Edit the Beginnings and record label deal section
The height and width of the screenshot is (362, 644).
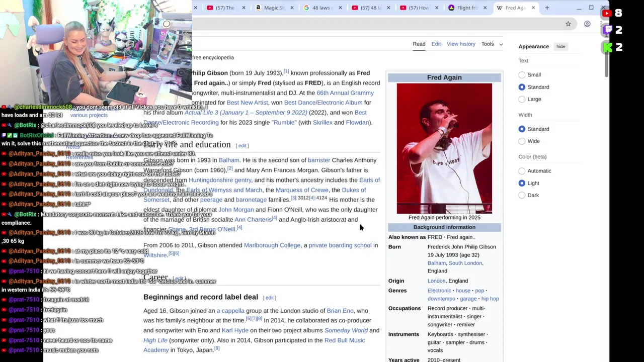[270, 298]
